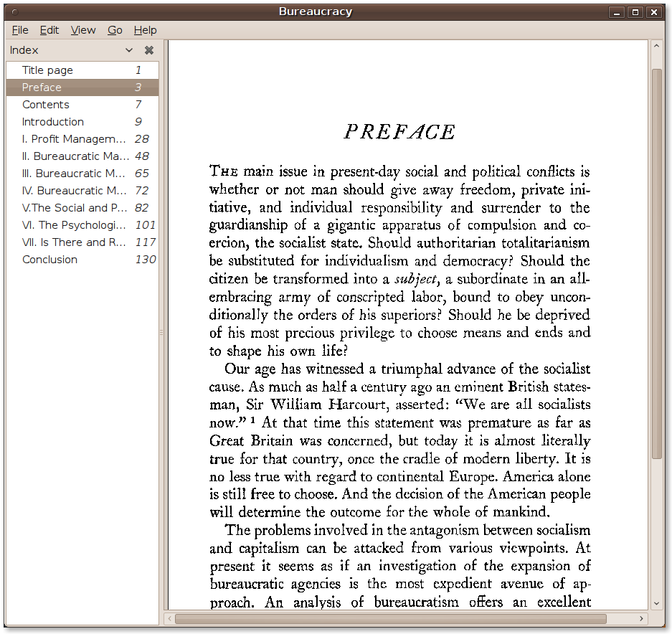Click the horizontal scrollbar right arrow
Image resolution: width=672 pixels, height=634 pixels.
pos(642,618)
